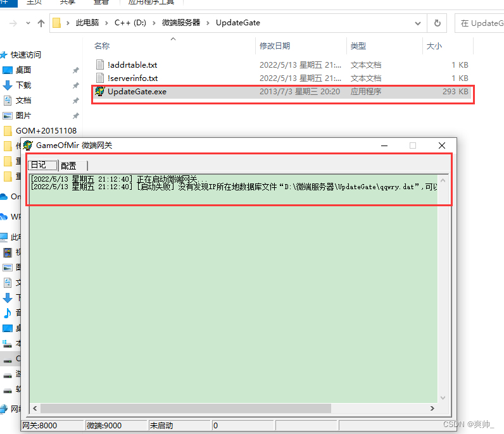The image size is (504, 434).
Task: Click the horizontal scrollbar right arrow
Action: coord(432,408)
